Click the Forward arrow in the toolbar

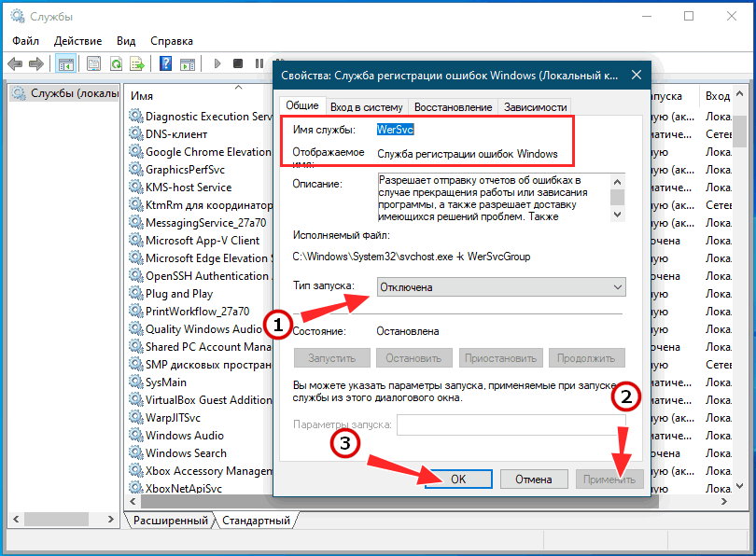click(36, 64)
